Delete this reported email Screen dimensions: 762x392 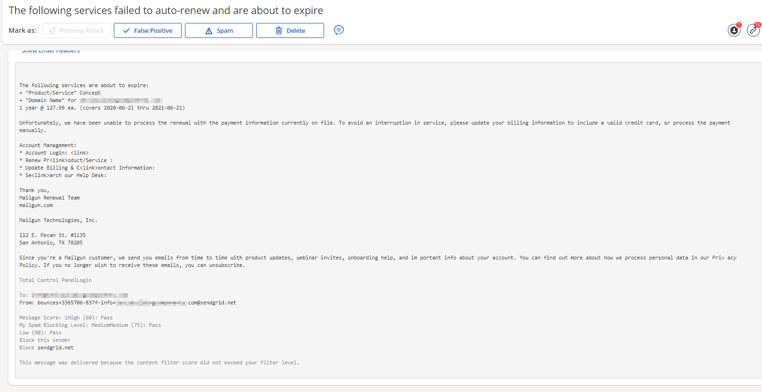(x=290, y=31)
